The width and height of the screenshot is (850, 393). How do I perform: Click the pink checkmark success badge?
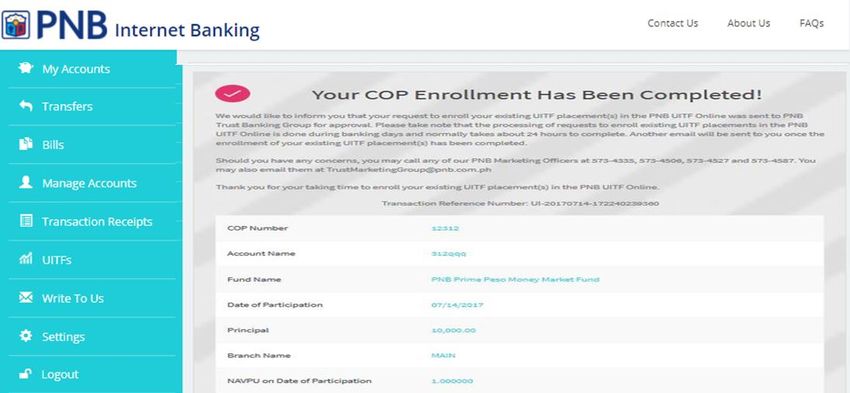click(x=233, y=94)
